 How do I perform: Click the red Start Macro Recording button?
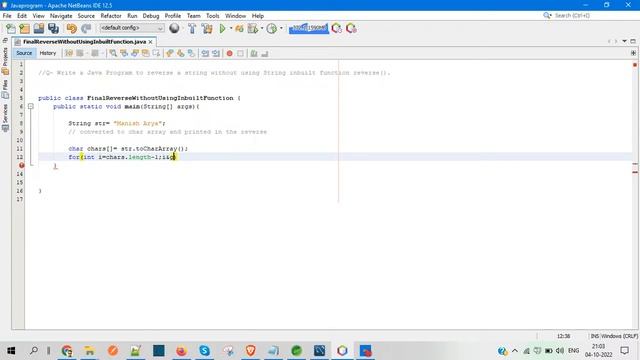pyautogui.click(x=229, y=53)
